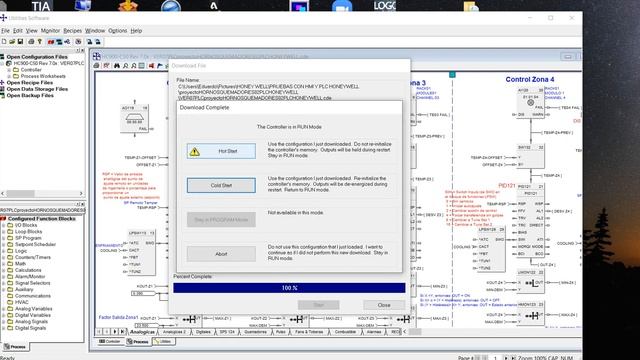Expand the Controller folder in tree
The width and height of the screenshot is (640, 360).
9,70
